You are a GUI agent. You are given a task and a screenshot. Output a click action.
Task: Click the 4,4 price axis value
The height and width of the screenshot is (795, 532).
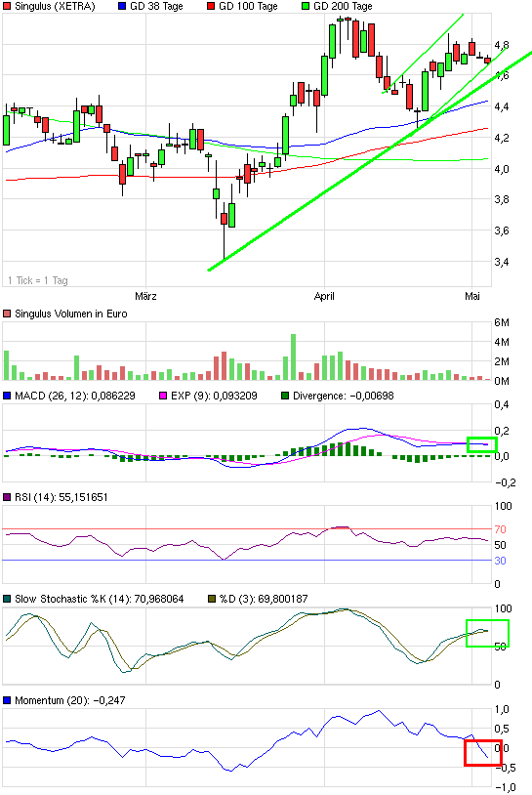(x=502, y=106)
